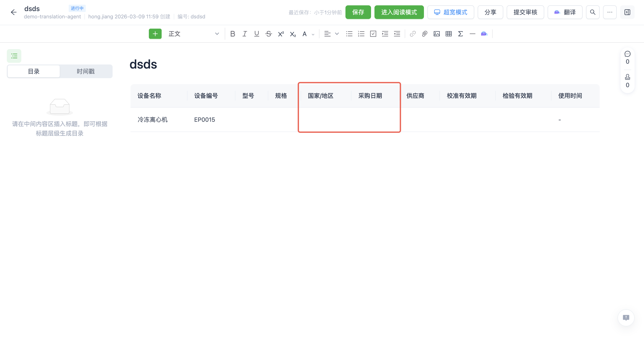Screen dimensions: 644x340
Task: Insert a formula with the Σ icon
Action: (460, 34)
